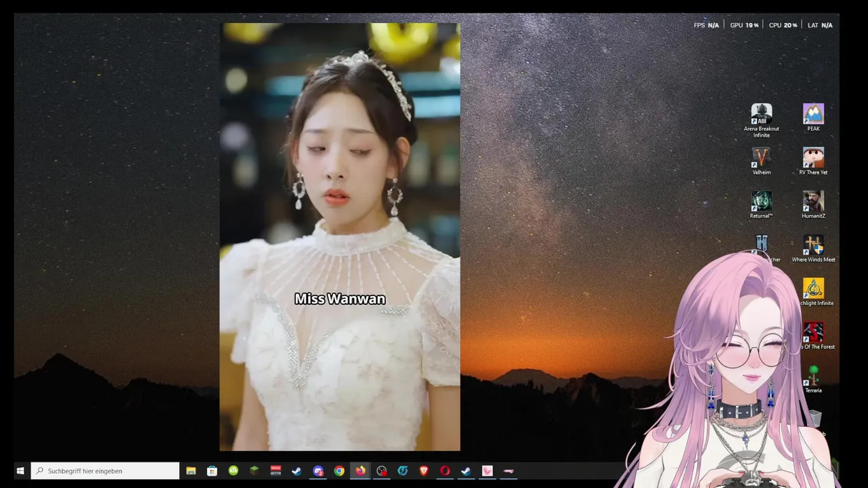Launch Brave browser from the taskbar

click(x=424, y=471)
